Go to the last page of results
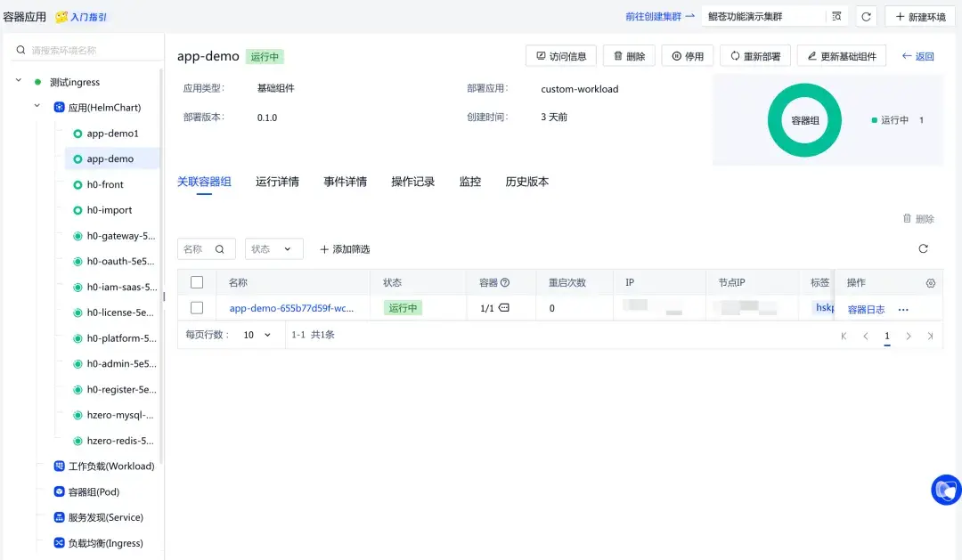The image size is (962, 560). point(930,336)
